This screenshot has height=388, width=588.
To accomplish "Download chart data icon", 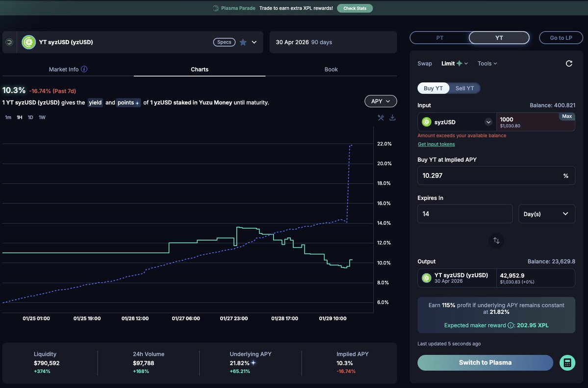I will [x=392, y=118].
